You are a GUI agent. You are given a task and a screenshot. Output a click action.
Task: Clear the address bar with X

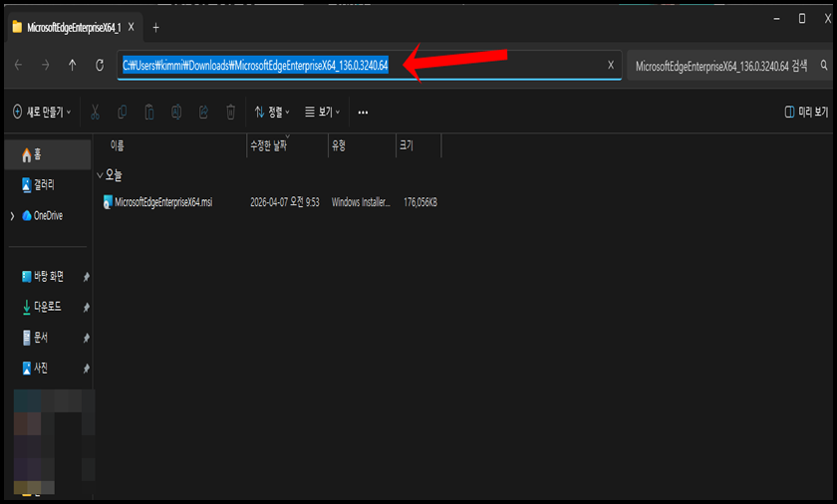coord(611,65)
